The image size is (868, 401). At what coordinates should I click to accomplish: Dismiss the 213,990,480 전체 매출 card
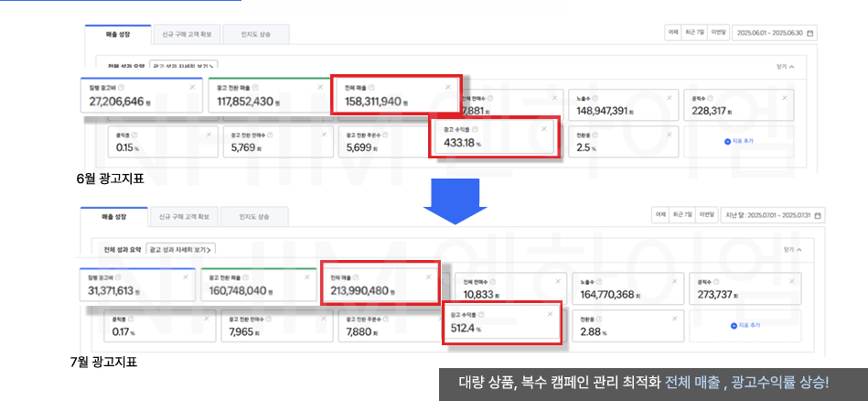click(428, 276)
